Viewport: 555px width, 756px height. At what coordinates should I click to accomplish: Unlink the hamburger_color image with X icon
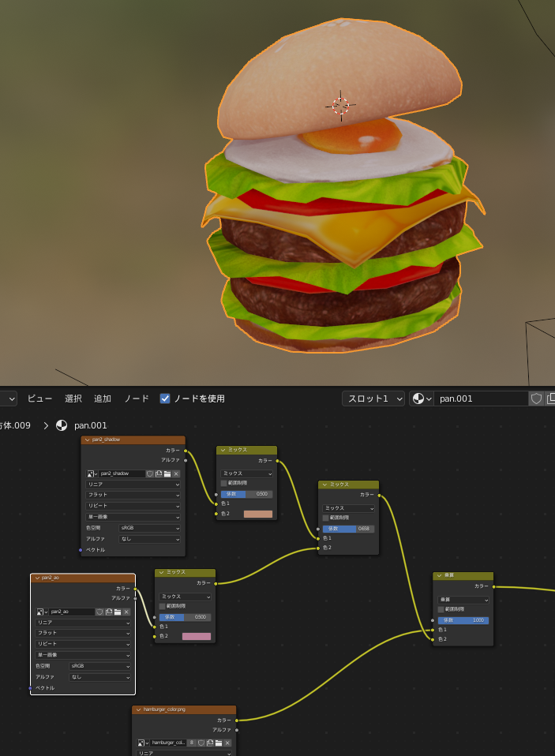coord(227,743)
